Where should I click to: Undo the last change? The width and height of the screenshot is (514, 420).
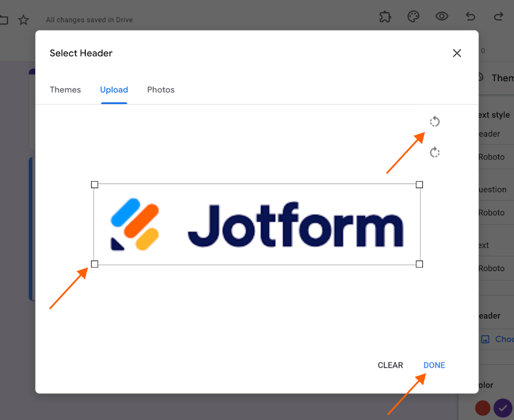[470, 16]
